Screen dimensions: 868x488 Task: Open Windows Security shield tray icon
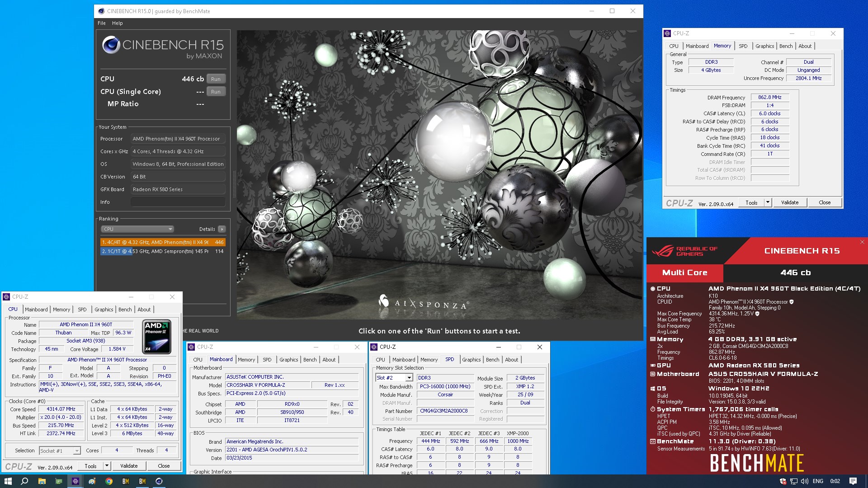(783, 481)
